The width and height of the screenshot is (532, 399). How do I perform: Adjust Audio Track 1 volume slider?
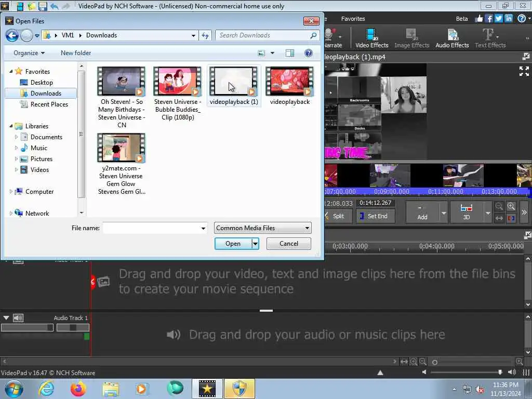27,327
